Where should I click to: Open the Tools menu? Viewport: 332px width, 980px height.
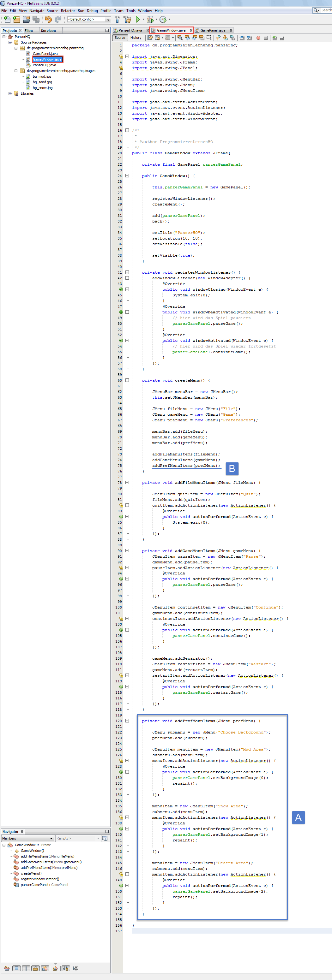pyautogui.click(x=130, y=11)
